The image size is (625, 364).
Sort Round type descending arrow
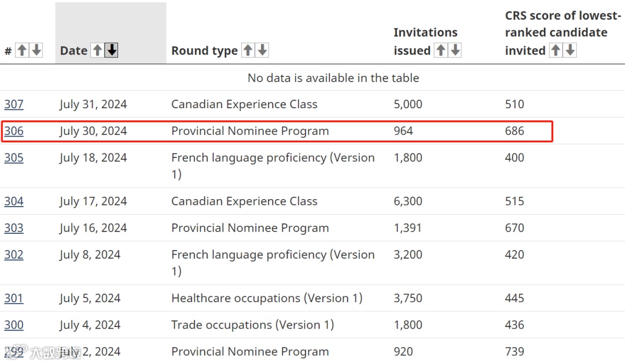[x=262, y=50]
